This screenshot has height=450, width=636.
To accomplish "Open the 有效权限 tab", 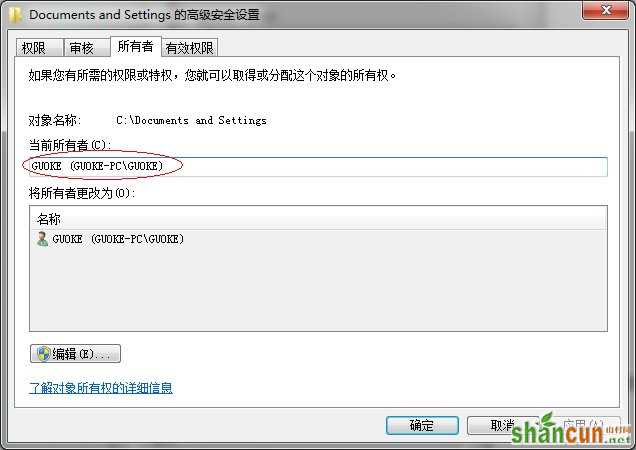I will pos(189,48).
